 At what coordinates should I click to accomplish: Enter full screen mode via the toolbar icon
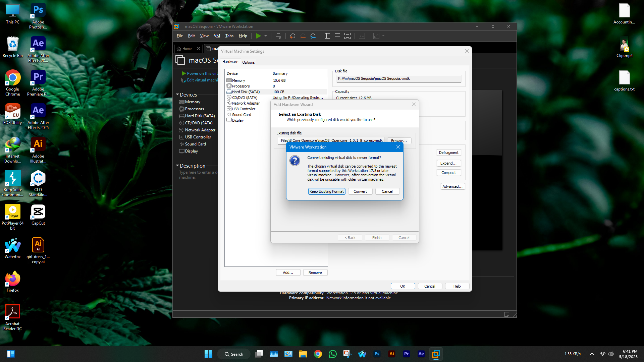pos(347,36)
